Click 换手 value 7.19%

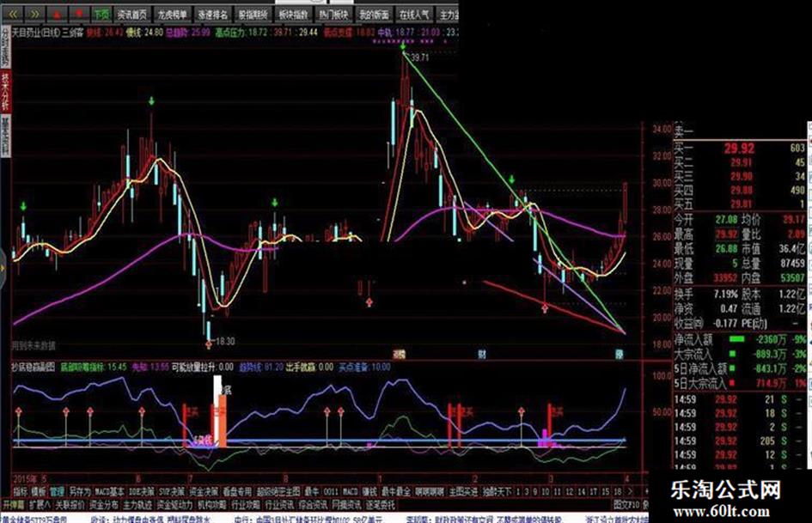tap(724, 294)
